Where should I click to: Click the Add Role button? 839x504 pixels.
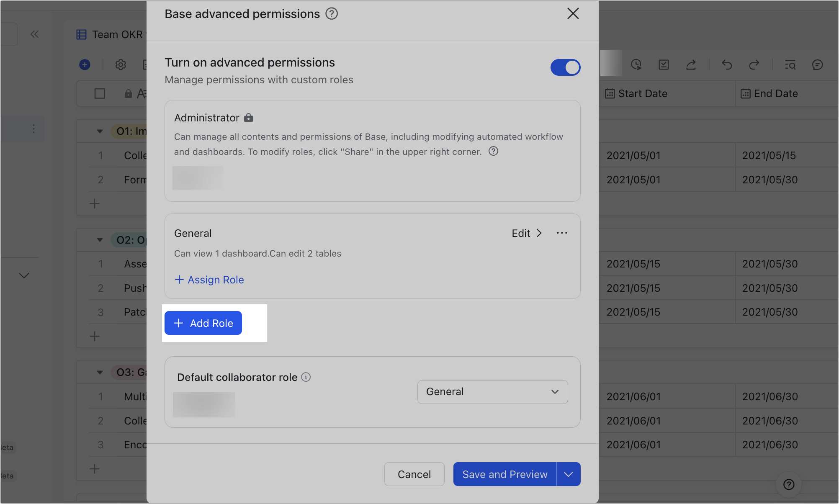pos(203,323)
